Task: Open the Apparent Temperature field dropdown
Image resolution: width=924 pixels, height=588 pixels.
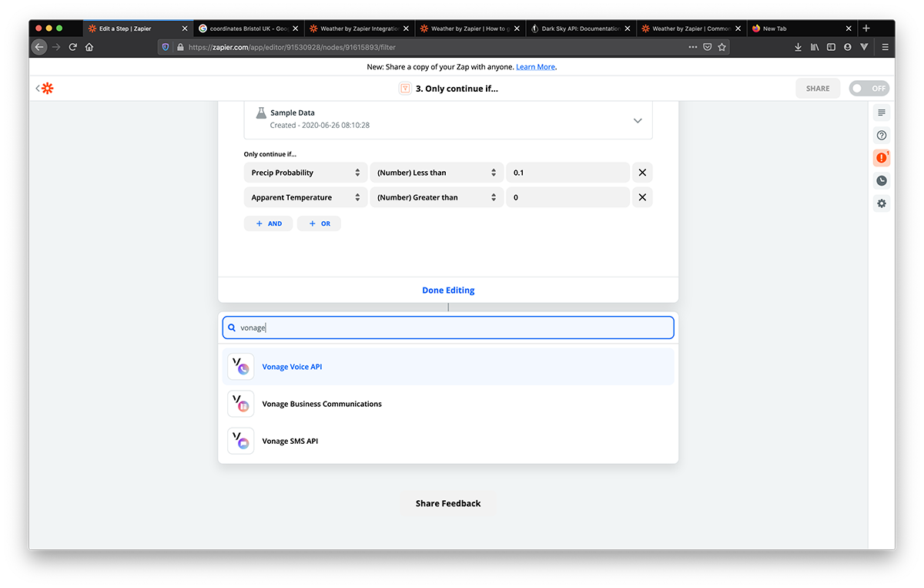Action: click(x=306, y=197)
